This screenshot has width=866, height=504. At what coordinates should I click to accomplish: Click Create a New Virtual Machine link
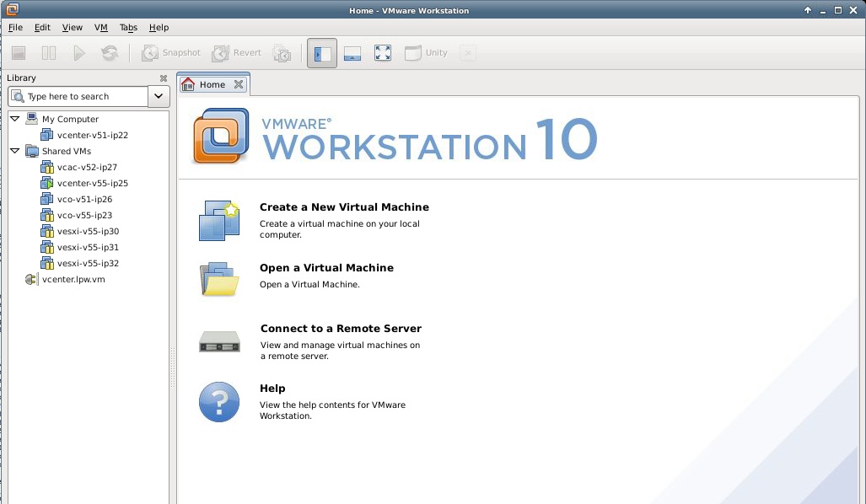344,207
